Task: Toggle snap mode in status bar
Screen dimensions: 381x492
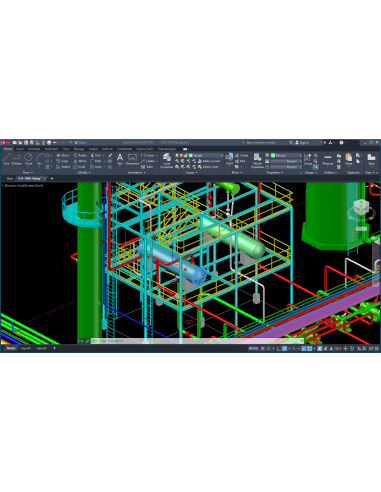Action: point(268,349)
